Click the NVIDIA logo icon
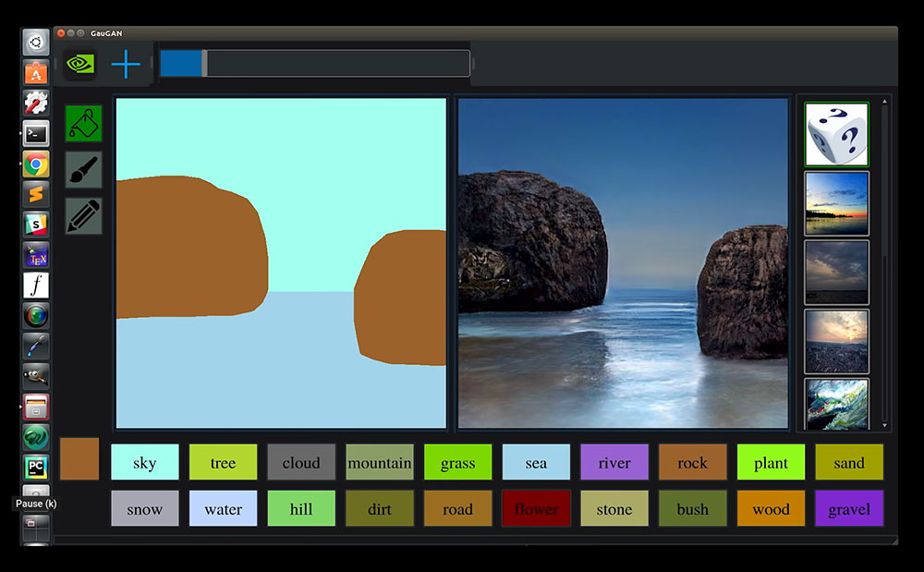Image resolution: width=924 pixels, height=572 pixels. click(80, 65)
